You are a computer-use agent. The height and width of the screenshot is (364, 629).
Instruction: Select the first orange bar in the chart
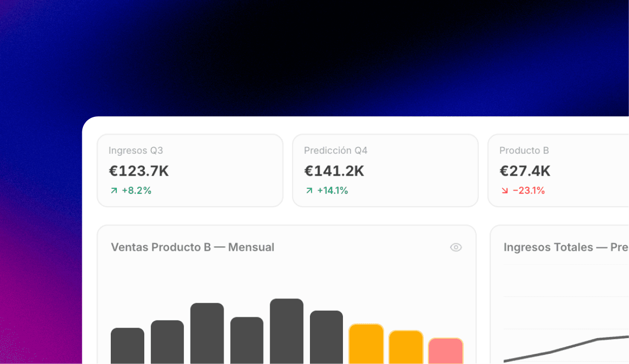pos(366,344)
